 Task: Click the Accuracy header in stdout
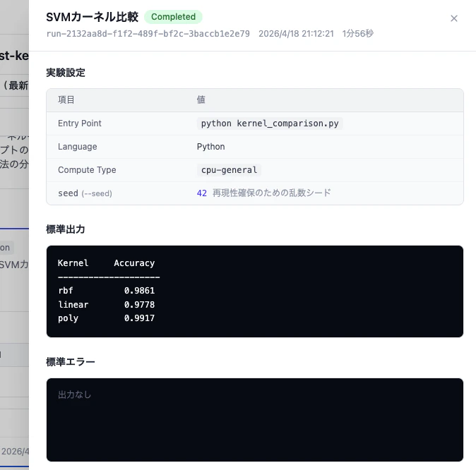click(x=134, y=263)
